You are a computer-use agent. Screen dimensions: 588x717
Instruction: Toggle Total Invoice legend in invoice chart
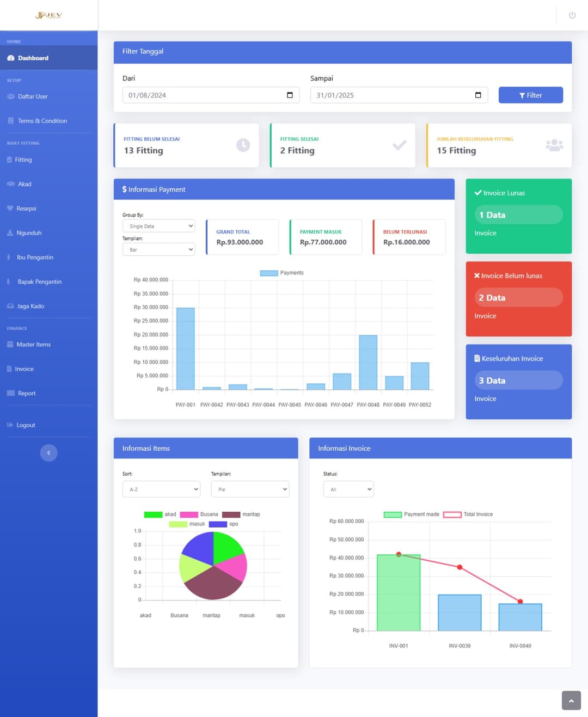click(x=468, y=514)
